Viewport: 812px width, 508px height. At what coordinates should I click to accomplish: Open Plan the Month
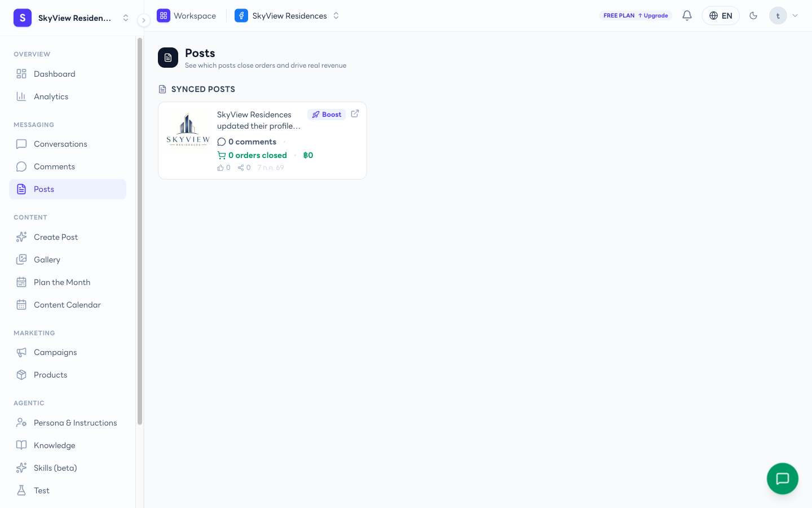tap(68, 282)
